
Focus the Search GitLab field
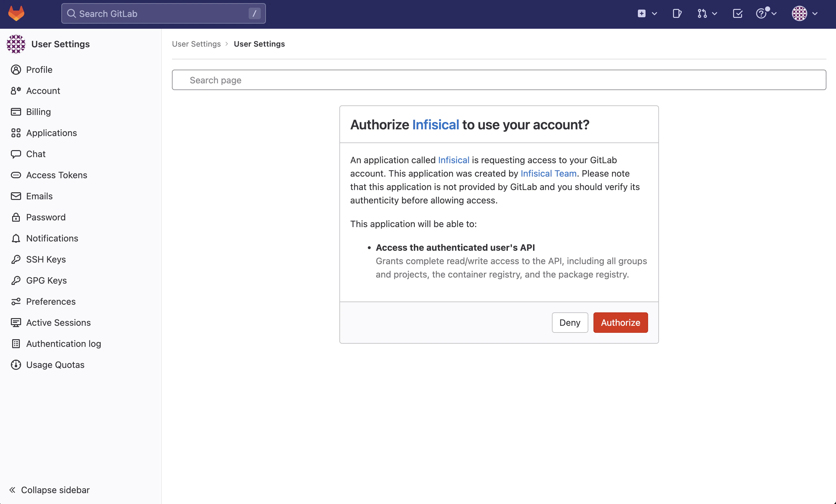coord(163,13)
